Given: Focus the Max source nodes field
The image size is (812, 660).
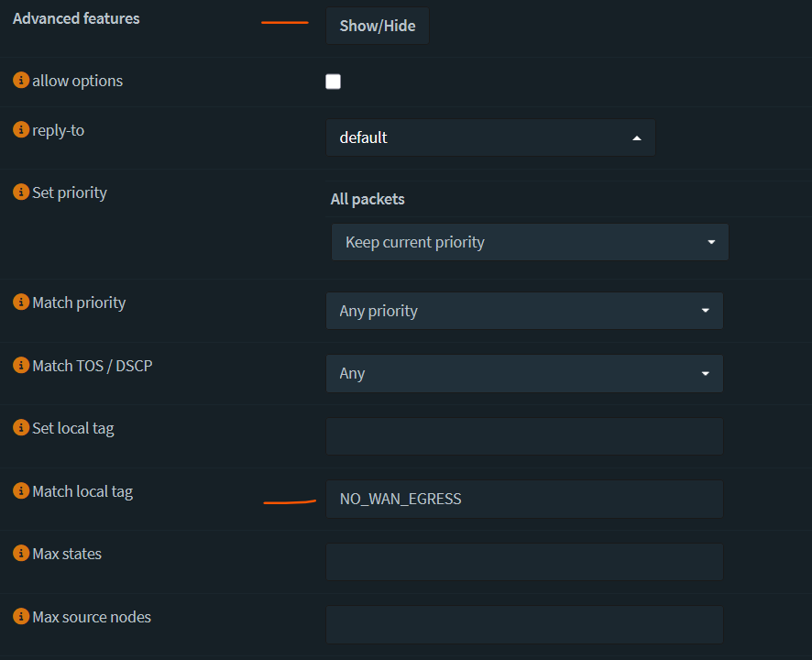Looking at the screenshot, I should coord(524,624).
